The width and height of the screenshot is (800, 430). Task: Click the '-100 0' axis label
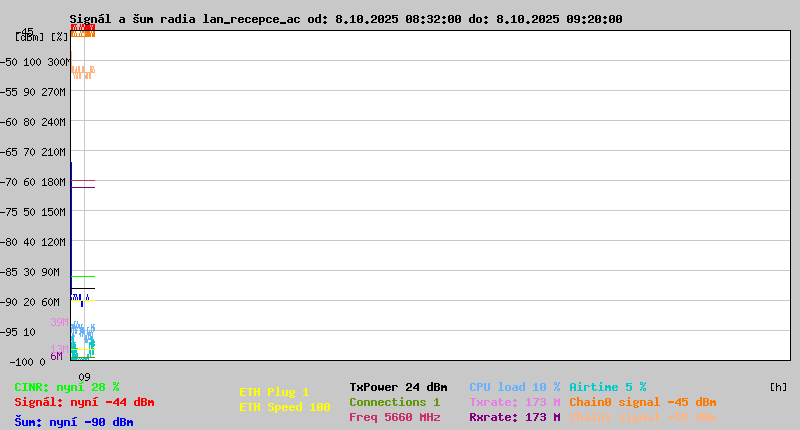click(x=28, y=362)
